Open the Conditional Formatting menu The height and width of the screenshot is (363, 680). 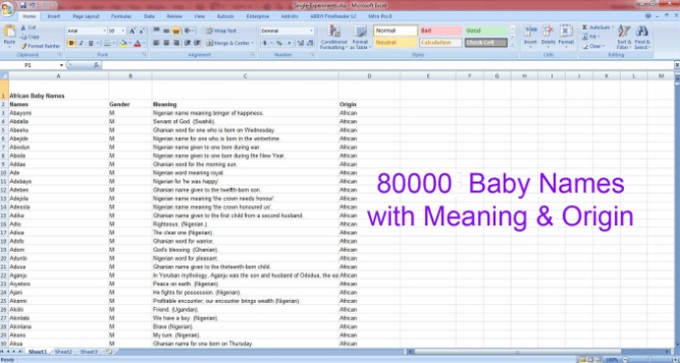pyautogui.click(x=334, y=37)
